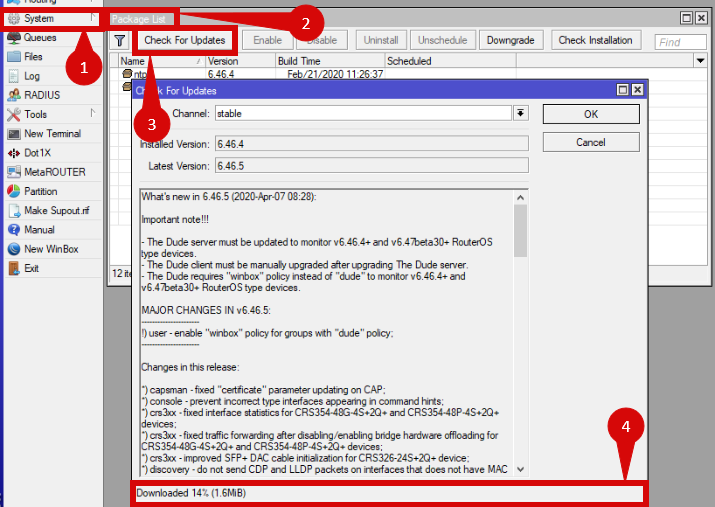Click the Check For Updates button

click(185, 40)
